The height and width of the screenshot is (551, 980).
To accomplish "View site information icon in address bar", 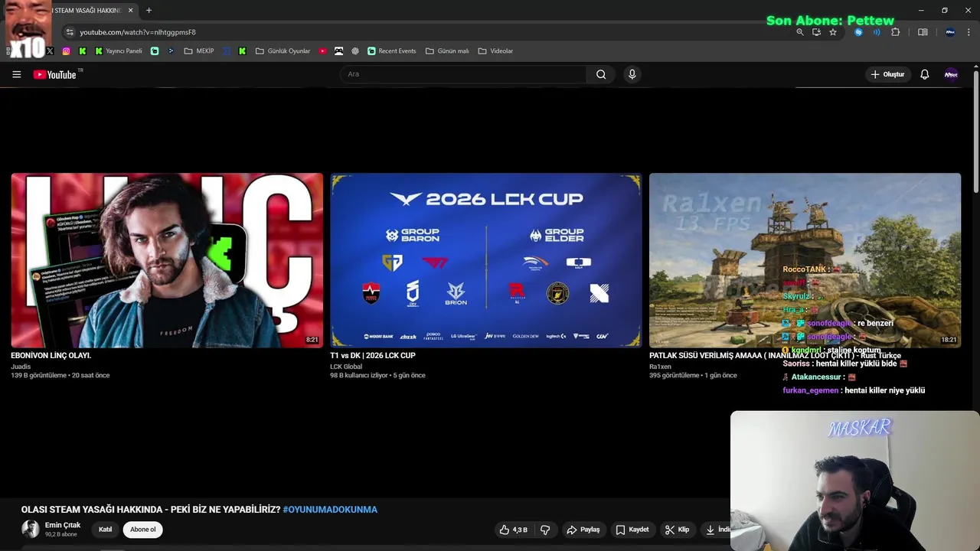I will tap(70, 32).
